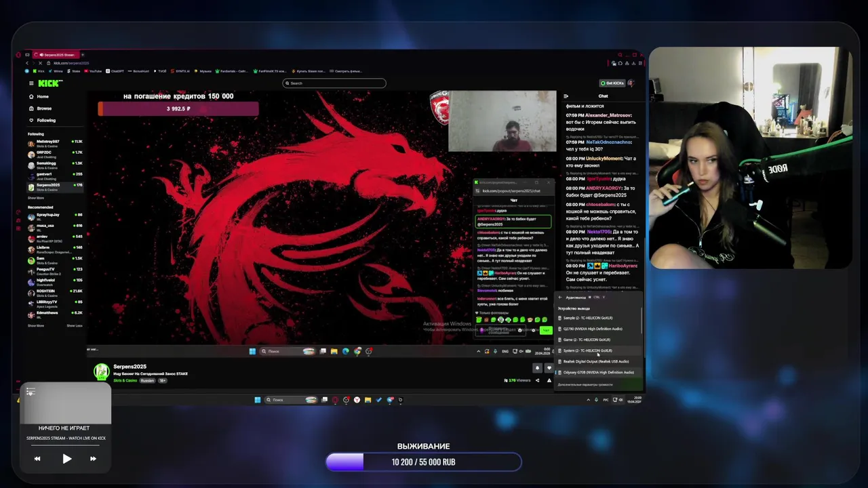Expand Recommended list with Show More

point(35,325)
